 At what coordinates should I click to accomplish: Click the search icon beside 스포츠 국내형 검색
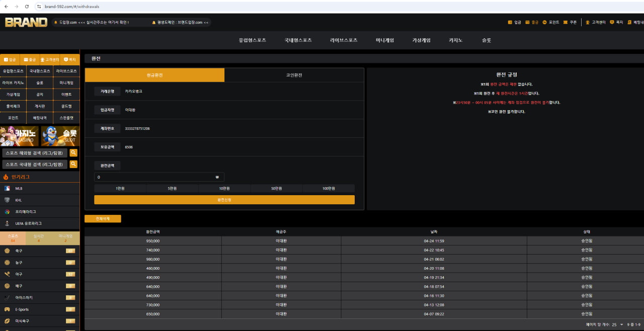[73, 164]
